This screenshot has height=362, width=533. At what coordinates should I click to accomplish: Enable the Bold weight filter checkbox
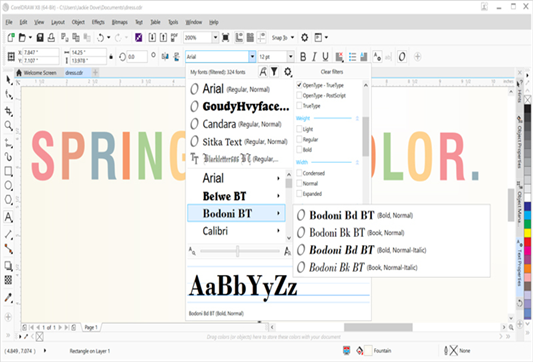[299, 150]
